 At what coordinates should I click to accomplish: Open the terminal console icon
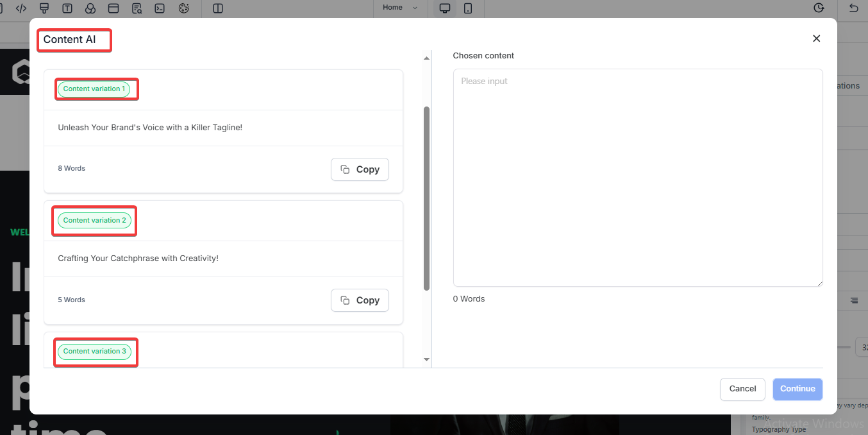coord(160,8)
